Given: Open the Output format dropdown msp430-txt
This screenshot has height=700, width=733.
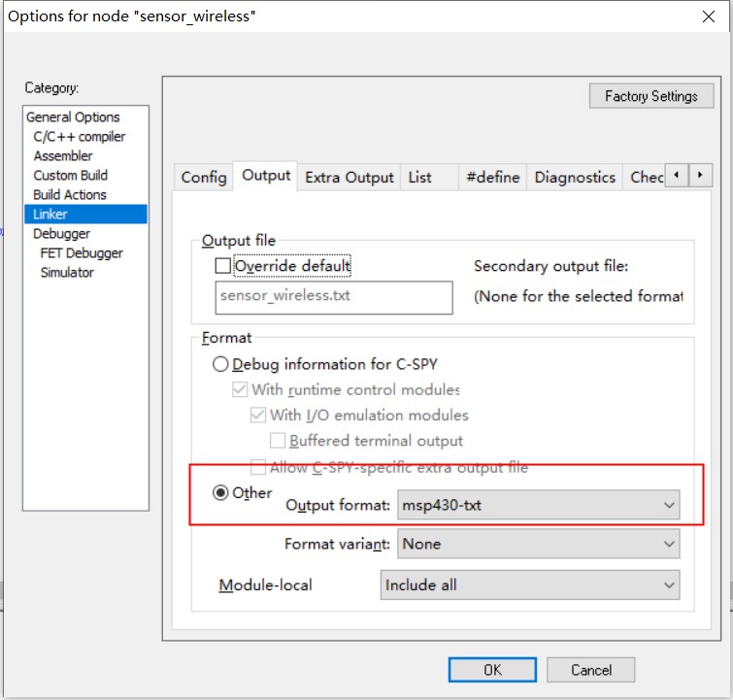Looking at the screenshot, I should coord(538,505).
